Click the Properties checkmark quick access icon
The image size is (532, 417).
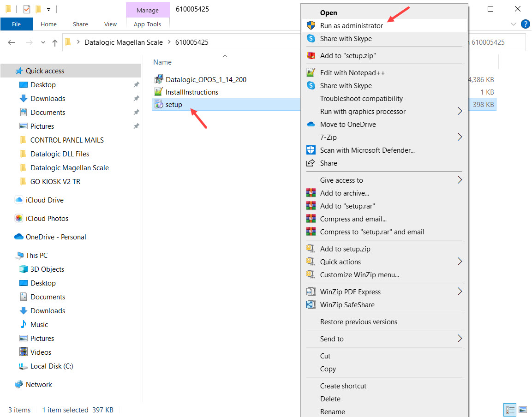tap(27, 9)
